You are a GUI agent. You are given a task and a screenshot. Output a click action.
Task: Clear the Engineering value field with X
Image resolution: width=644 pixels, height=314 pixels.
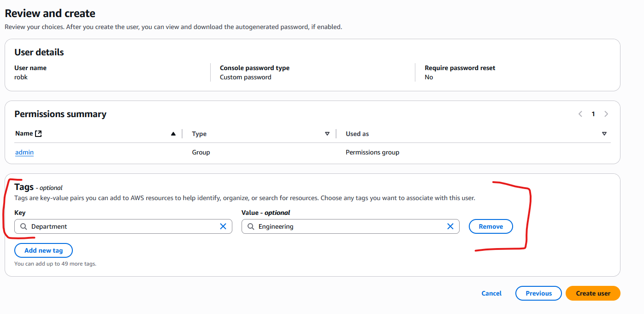pyautogui.click(x=450, y=226)
